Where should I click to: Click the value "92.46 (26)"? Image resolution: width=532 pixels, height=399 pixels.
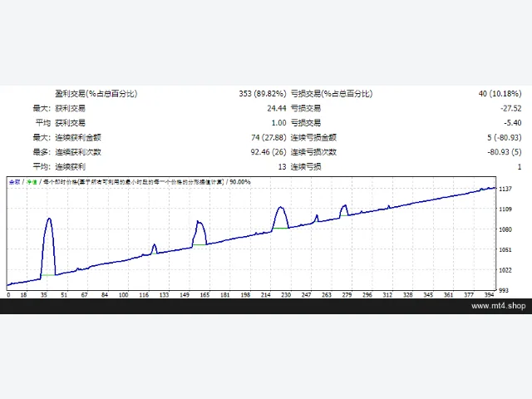pos(268,152)
